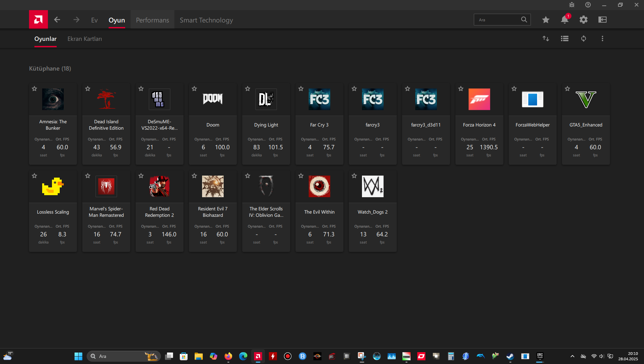Open Red Dead Redemption 2 icon

(x=160, y=186)
